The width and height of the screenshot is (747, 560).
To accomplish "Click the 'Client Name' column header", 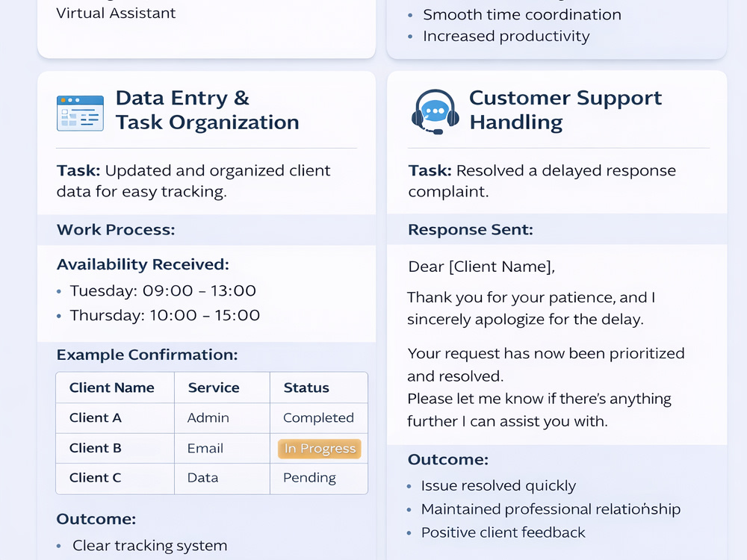I will coord(111,388).
